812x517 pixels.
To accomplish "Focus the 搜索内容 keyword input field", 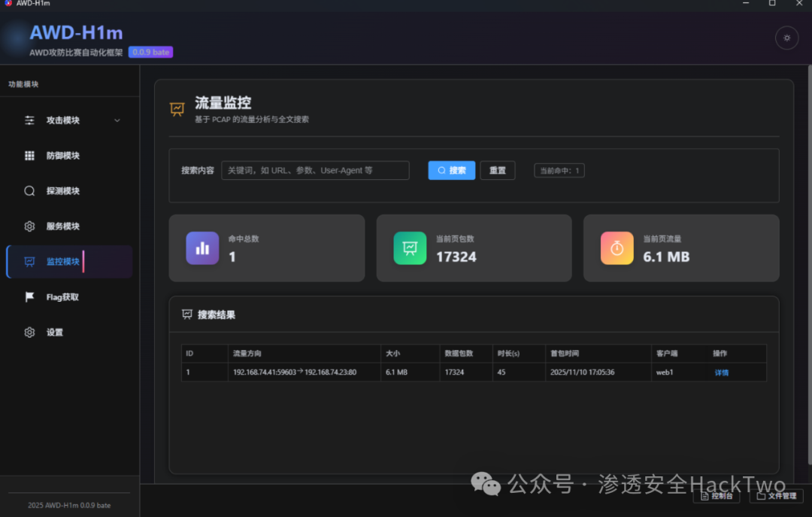I will (x=315, y=170).
